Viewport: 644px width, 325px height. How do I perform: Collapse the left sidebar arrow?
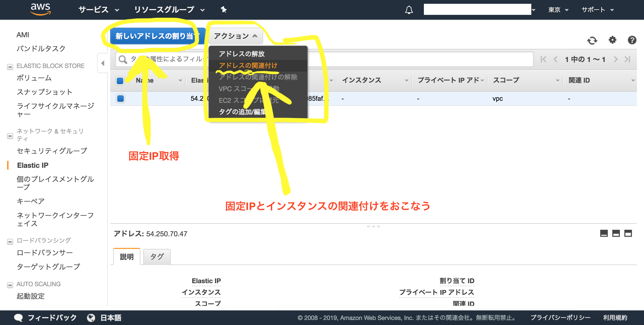click(103, 63)
